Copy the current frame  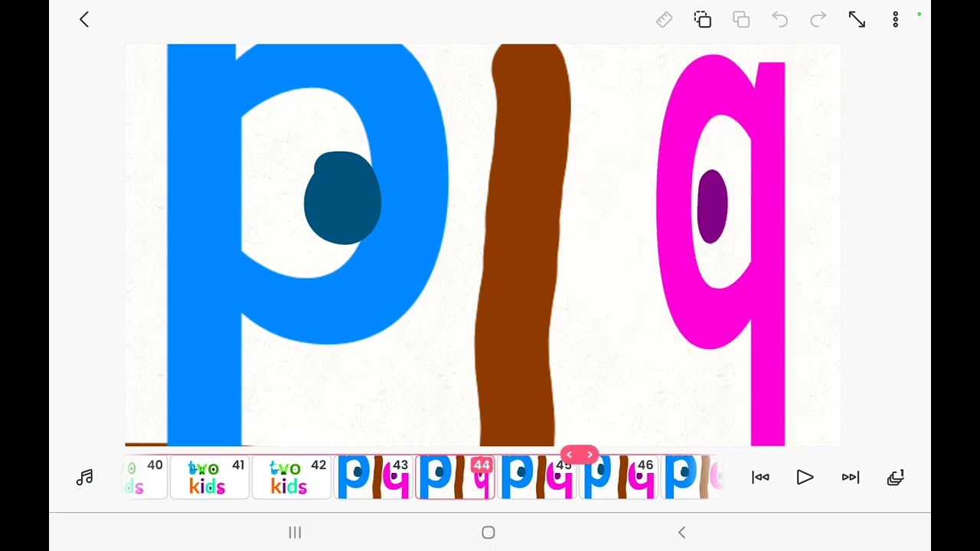[x=703, y=20]
